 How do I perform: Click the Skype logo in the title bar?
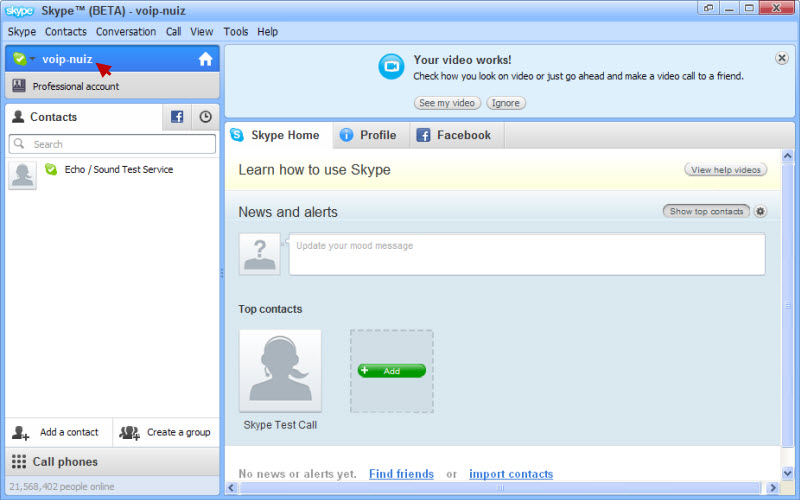click(19, 11)
